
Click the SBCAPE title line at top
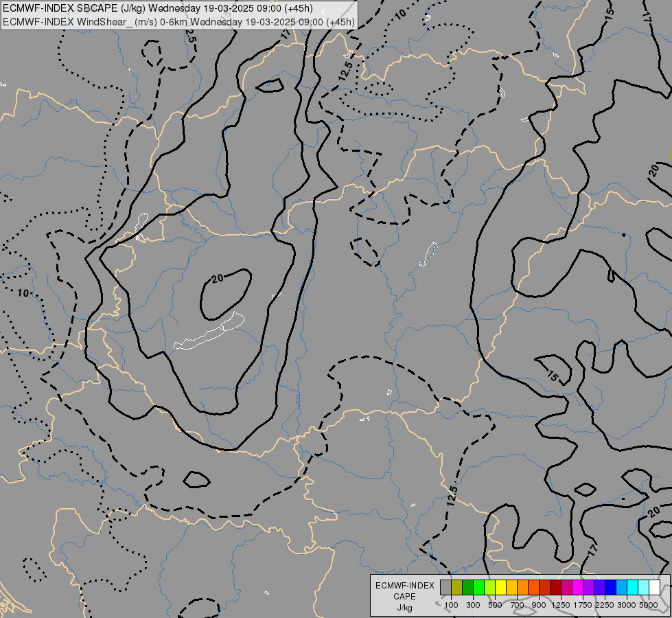(x=158, y=8)
